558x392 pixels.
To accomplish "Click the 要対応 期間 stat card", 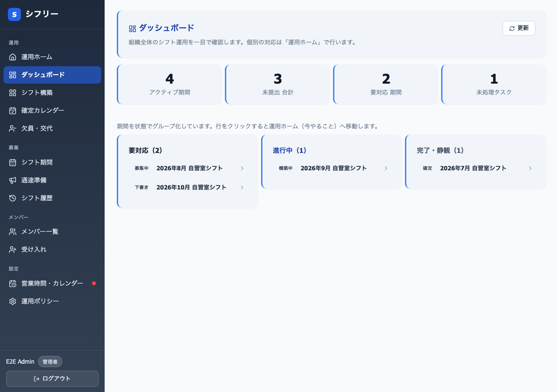I will pos(386,84).
